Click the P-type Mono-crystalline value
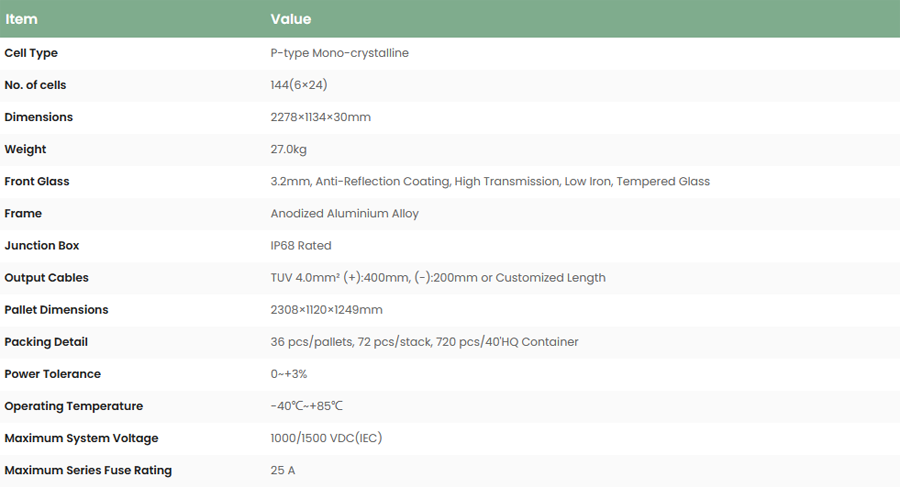 click(x=339, y=53)
